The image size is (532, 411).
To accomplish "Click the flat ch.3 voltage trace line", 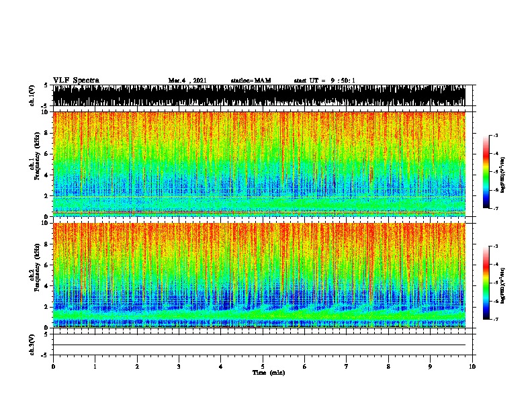I will click(259, 345).
